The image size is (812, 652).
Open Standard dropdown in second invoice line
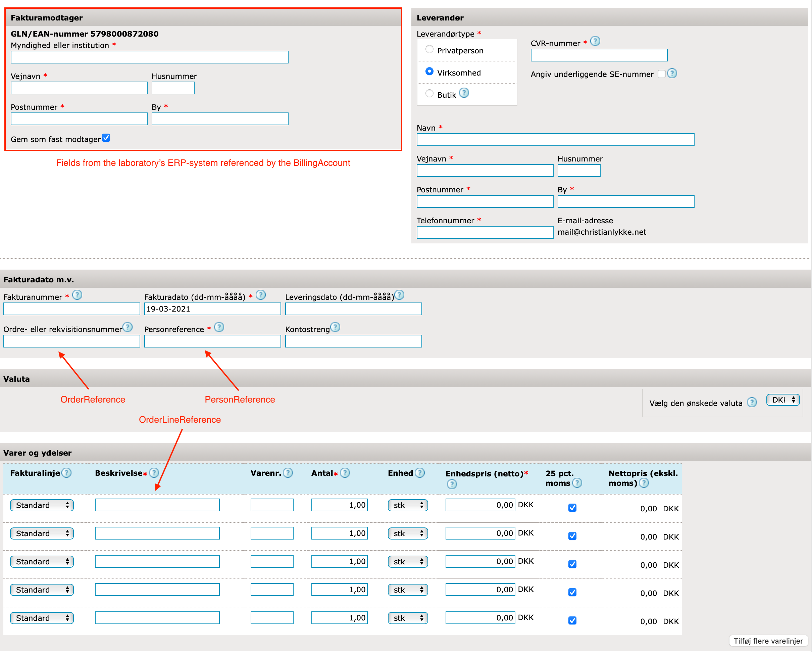click(x=42, y=534)
